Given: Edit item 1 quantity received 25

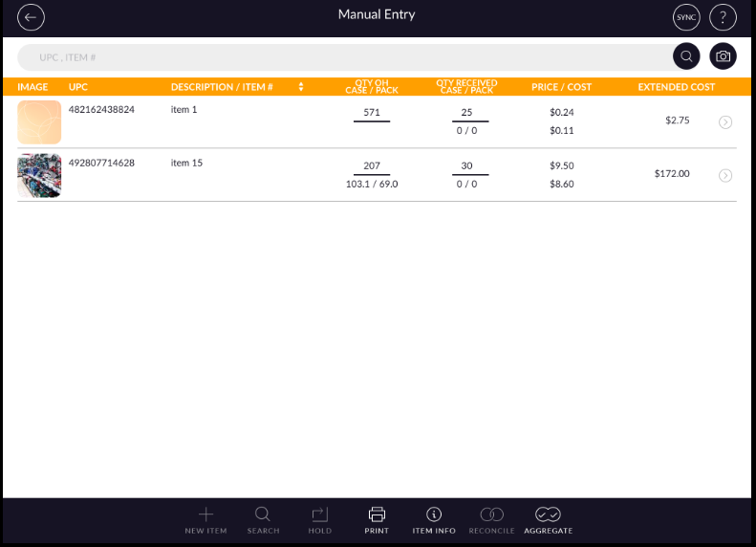Looking at the screenshot, I should click(x=466, y=113).
